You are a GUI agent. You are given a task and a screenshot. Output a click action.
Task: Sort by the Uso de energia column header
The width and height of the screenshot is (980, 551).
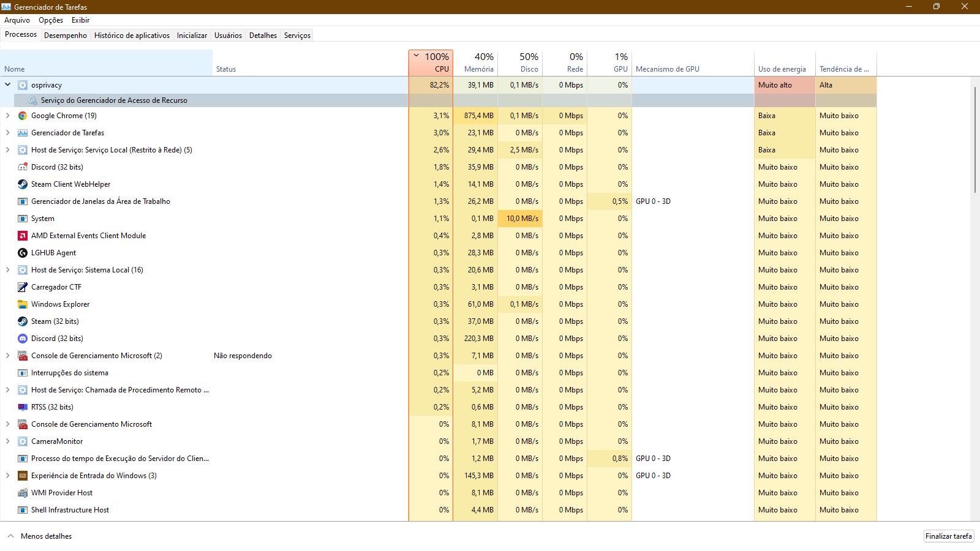click(785, 63)
